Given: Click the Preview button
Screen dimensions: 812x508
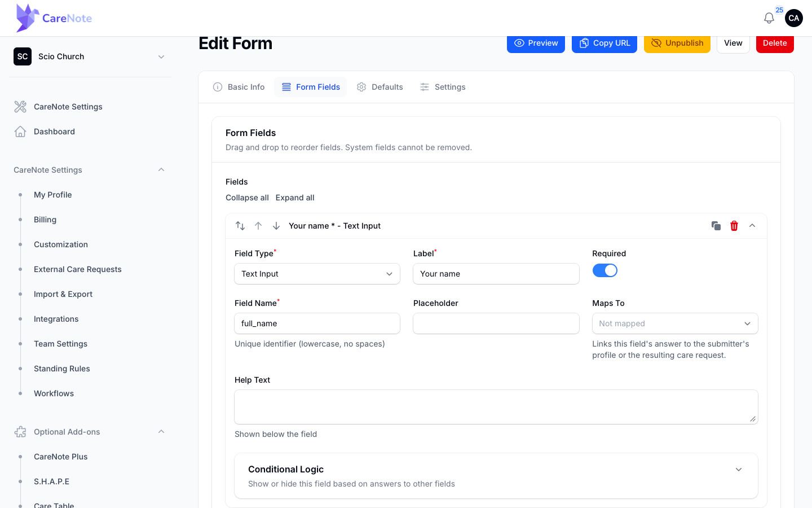Looking at the screenshot, I should [536, 43].
